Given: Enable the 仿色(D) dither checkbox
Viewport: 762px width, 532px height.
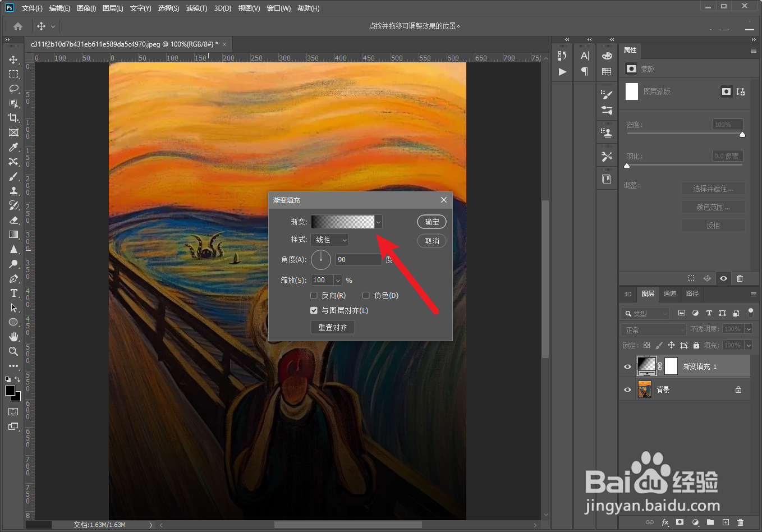Looking at the screenshot, I should (x=366, y=295).
